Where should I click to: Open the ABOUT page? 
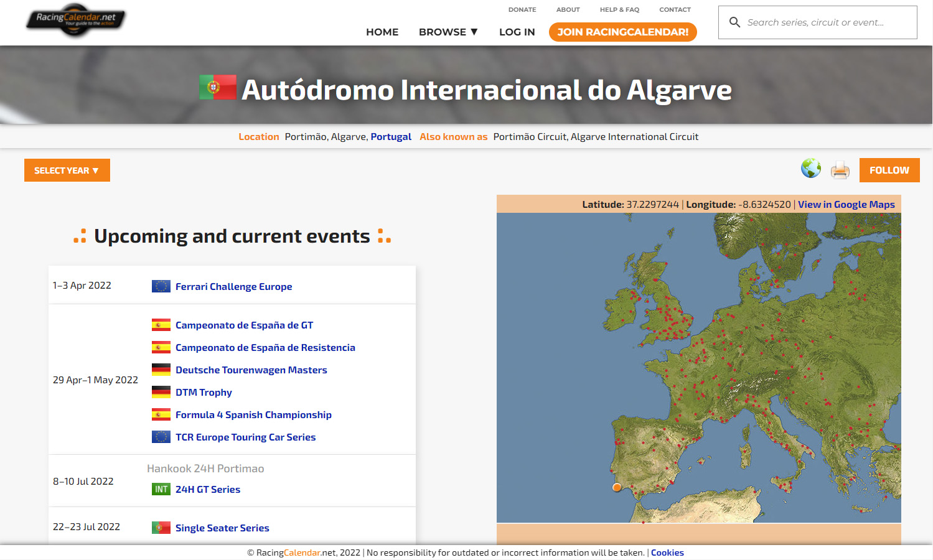[x=568, y=9]
